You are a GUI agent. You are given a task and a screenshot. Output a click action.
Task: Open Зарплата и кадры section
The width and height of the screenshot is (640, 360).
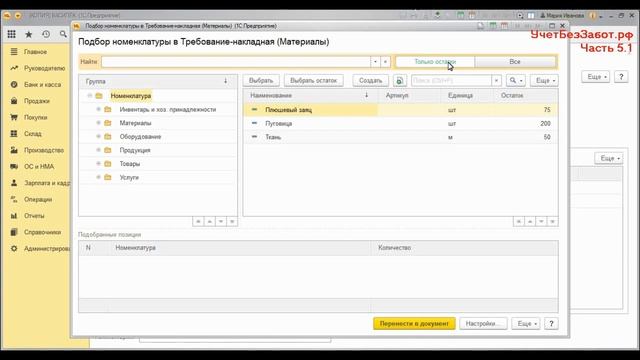pyautogui.click(x=47, y=183)
